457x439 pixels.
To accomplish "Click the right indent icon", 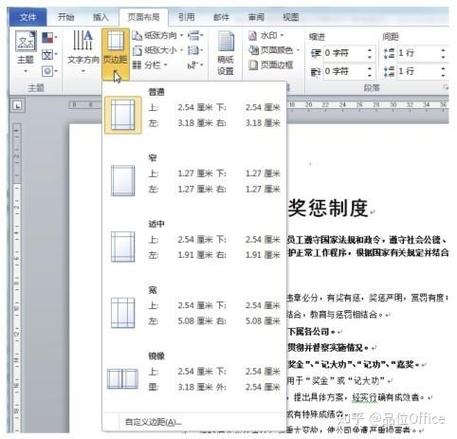I will [316, 71].
